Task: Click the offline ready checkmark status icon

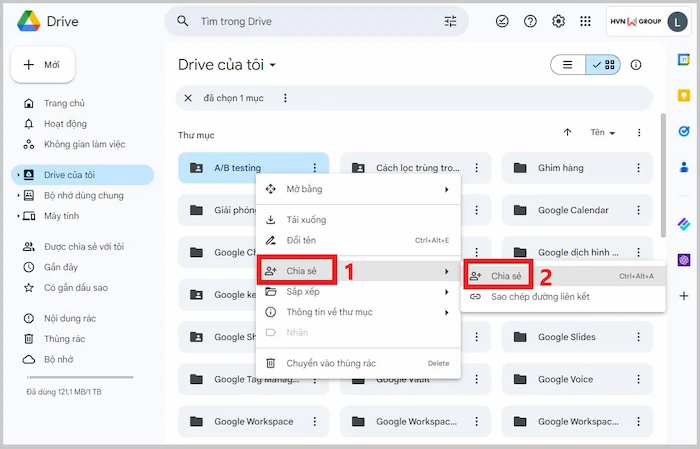Action: click(502, 21)
